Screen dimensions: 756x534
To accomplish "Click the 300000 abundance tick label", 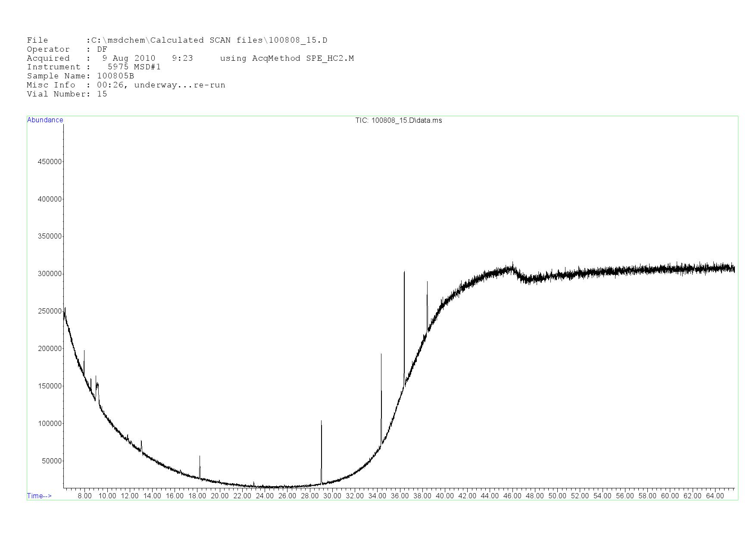I will pos(50,274).
